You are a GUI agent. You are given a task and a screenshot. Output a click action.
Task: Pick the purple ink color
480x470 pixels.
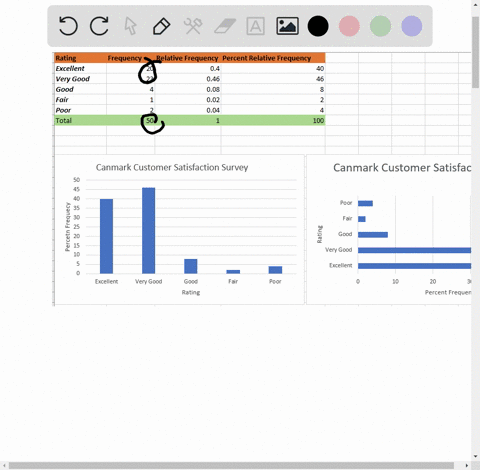412,26
